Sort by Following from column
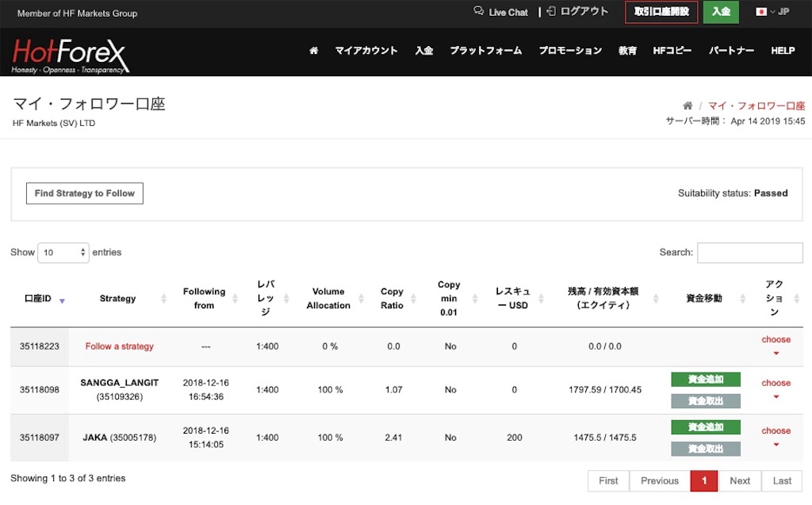812x505 pixels. pyautogui.click(x=235, y=298)
